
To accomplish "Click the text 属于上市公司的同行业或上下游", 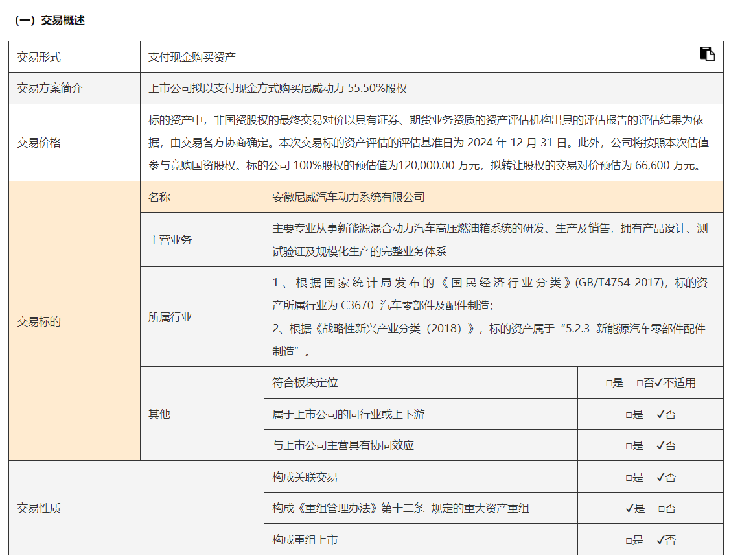I will tap(349, 414).
